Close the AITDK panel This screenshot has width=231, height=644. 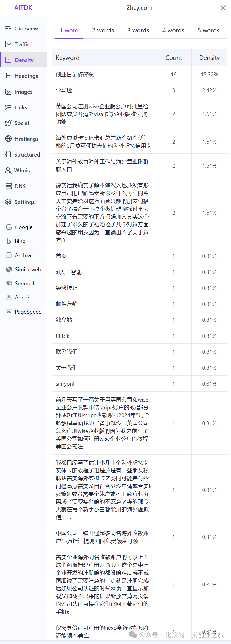223,8
